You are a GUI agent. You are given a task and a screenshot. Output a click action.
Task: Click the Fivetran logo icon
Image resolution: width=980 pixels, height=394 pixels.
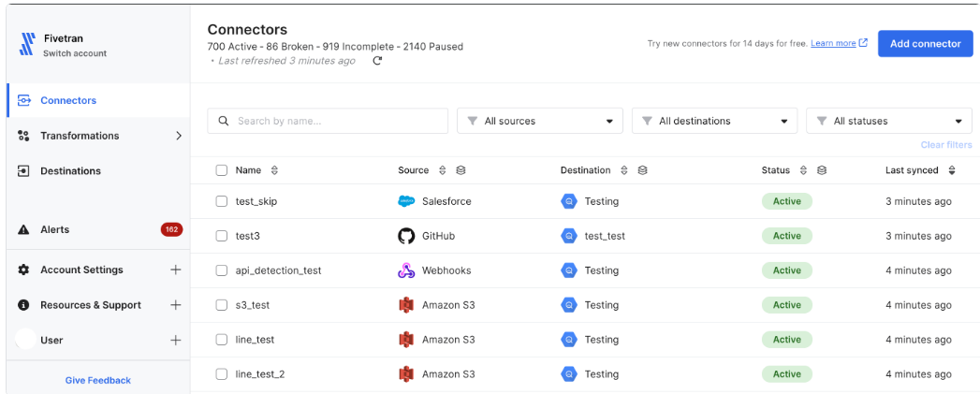pyautogui.click(x=26, y=45)
